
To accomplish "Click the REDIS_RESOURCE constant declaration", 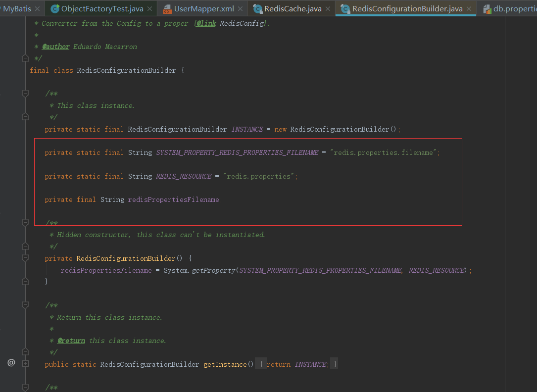I will pos(184,176).
